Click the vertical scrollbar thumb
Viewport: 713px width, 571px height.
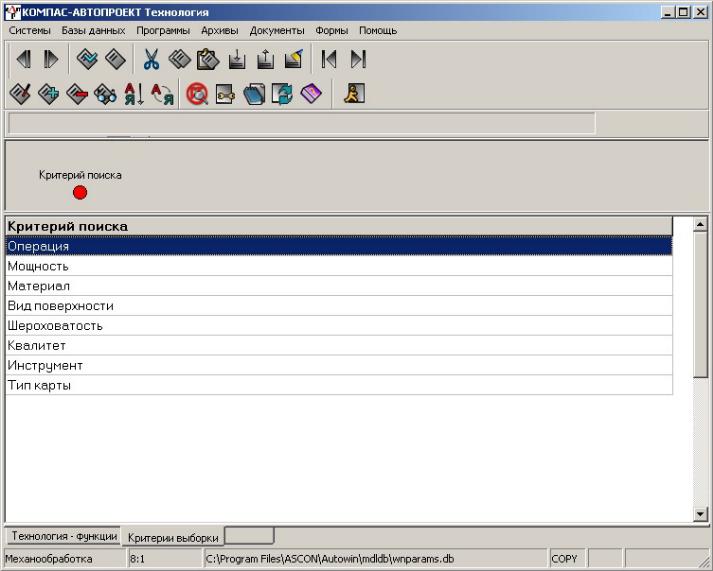point(700,304)
